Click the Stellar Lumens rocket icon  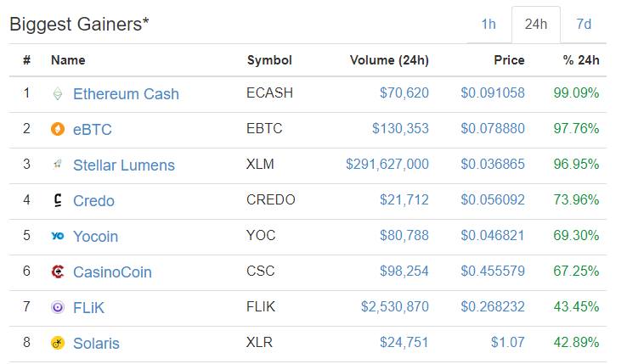coord(58,165)
